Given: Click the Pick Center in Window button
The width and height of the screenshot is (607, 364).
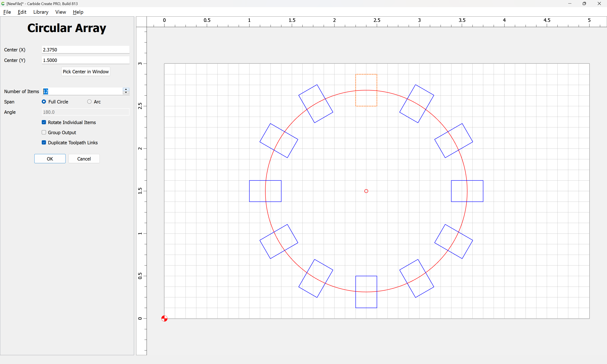Looking at the screenshot, I should coord(86,72).
